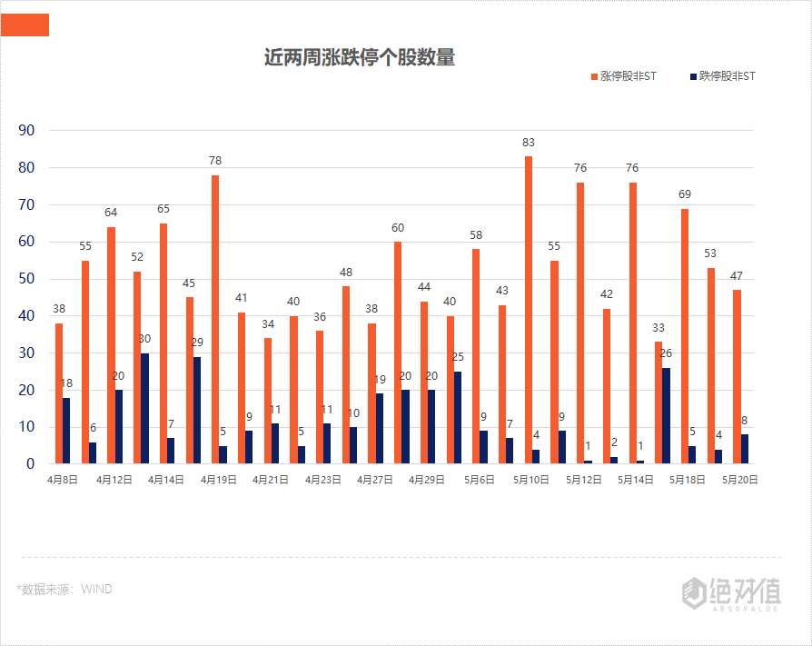
Task: Select the tallest orange bar labeled 83
Action: coord(529,309)
